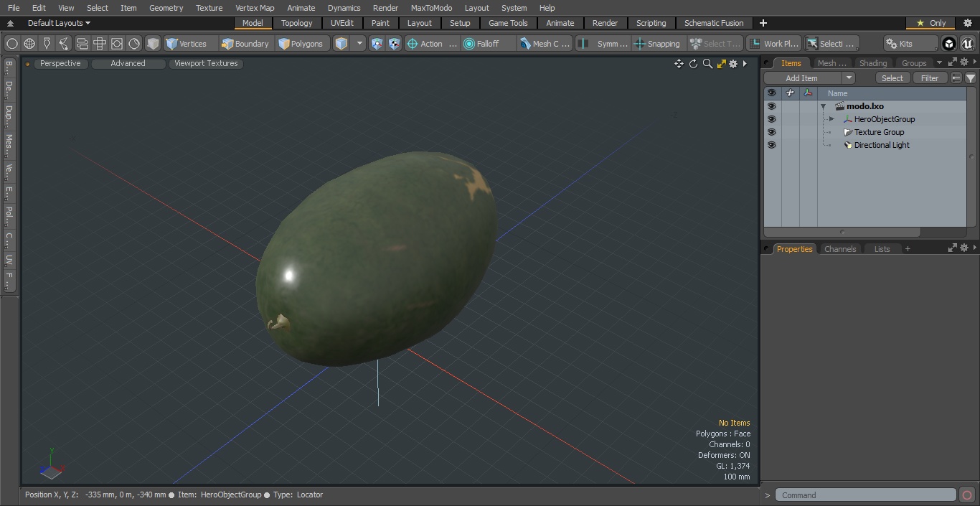The image size is (980, 506).
Task: Open the Add Item dropdown arrow
Action: (x=849, y=78)
